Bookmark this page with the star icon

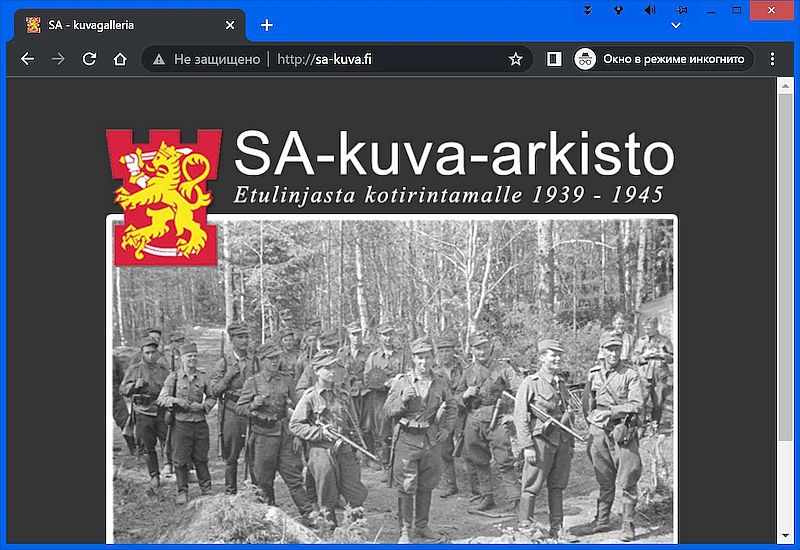coord(515,59)
